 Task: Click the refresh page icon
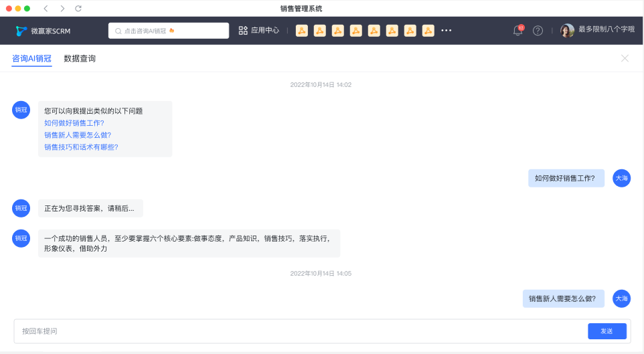click(x=78, y=8)
